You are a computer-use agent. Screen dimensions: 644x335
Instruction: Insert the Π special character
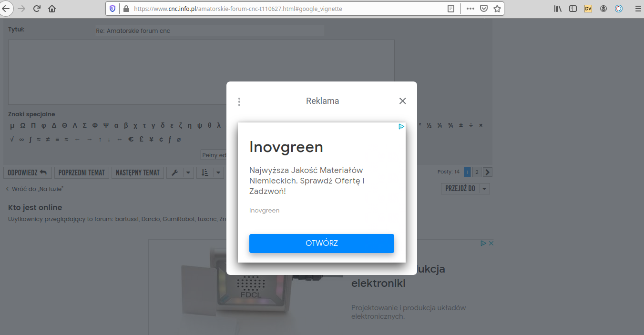(33, 126)
